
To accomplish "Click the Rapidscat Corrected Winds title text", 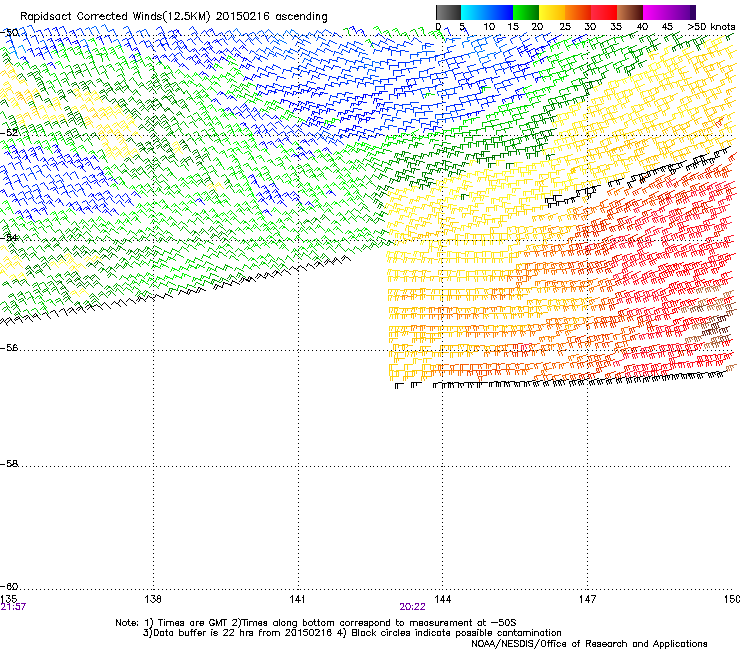I will point(174,16).
